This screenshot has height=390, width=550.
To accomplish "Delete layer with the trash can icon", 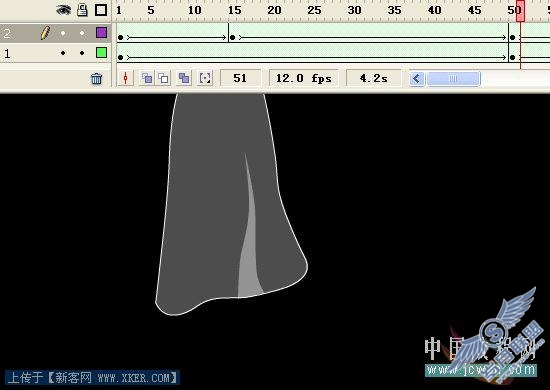I will (x=96, y=79).
